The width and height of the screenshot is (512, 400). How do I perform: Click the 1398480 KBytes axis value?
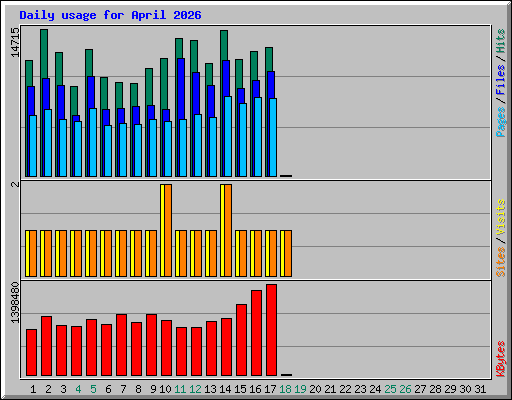15,303
